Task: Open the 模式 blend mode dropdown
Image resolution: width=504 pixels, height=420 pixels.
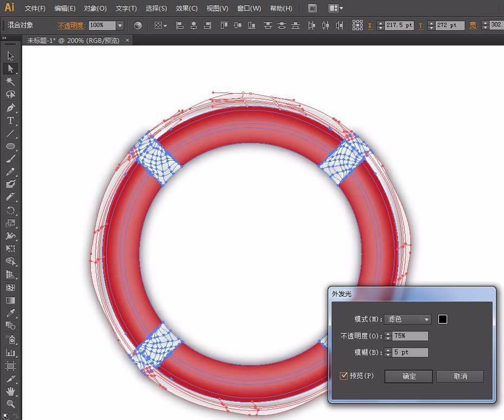Action: (x=407, y=319)
